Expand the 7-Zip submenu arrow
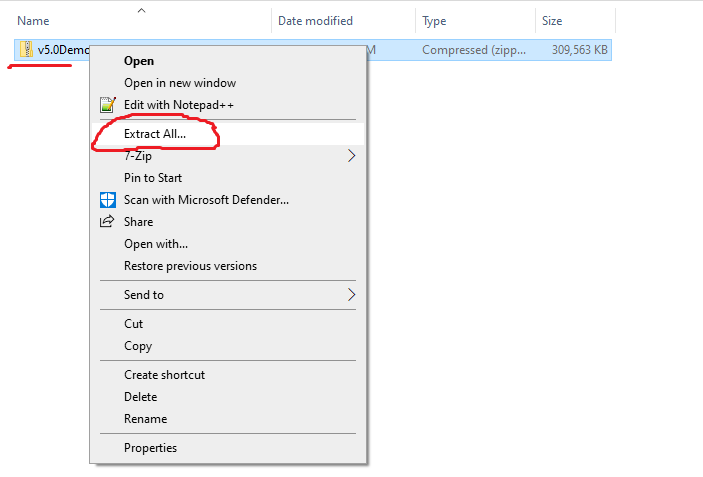The width and height of the screenshot is (703, 477). pyautogui.click(x=352, y=156)
